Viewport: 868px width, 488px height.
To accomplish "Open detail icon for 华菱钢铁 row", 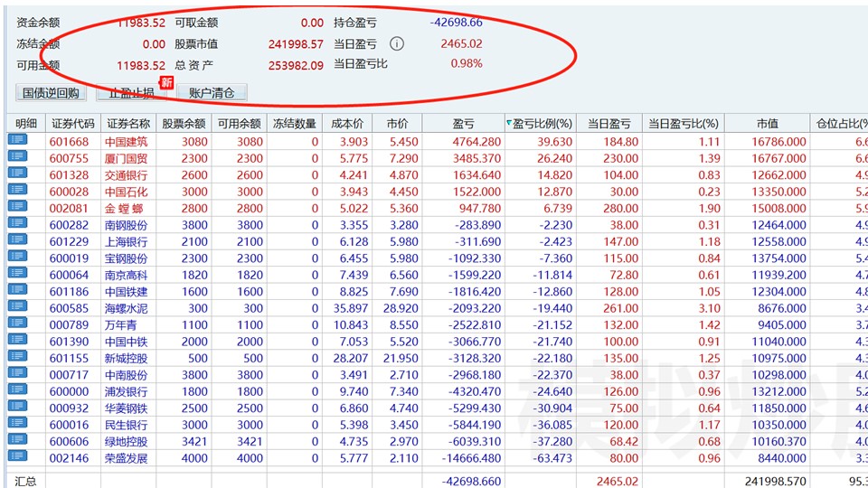I will point(18,406).
